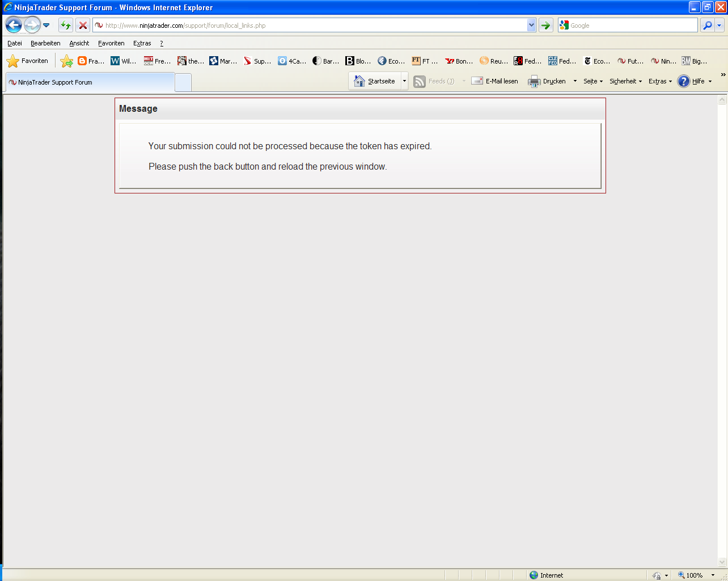Open the Favoriten menu in menu bar
Image resolution: width=728 pixels, height=581 pixels.
pyautogui.click(x=111, y=43)
